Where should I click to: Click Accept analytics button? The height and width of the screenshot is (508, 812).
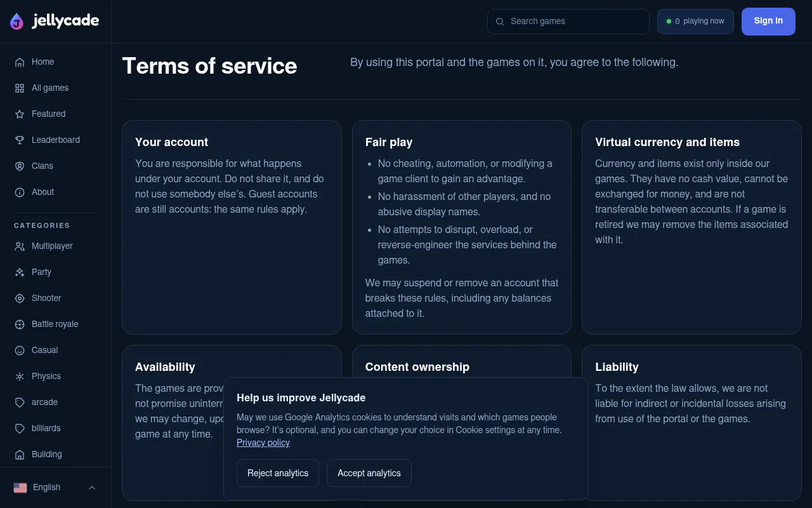click(369, 473)
